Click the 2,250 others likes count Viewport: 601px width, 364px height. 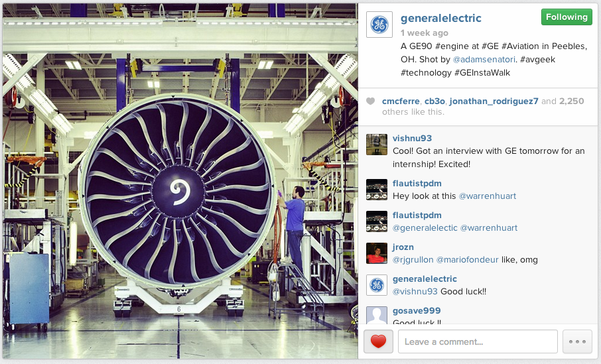point(572,101)
